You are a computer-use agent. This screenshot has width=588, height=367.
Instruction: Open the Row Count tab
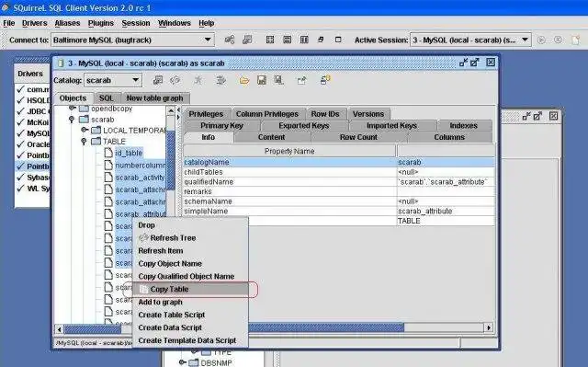(x=358, y=137)
